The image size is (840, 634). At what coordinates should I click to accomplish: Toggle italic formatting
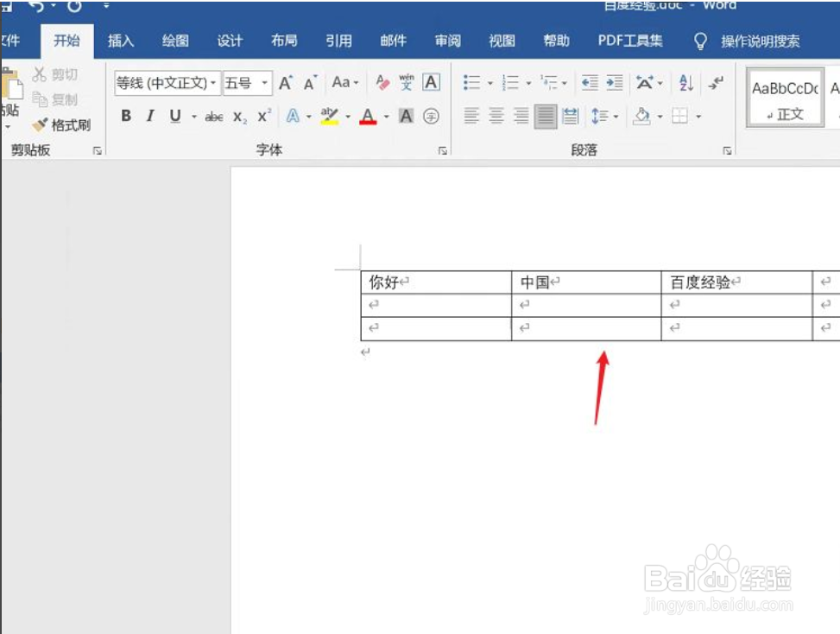151,115
